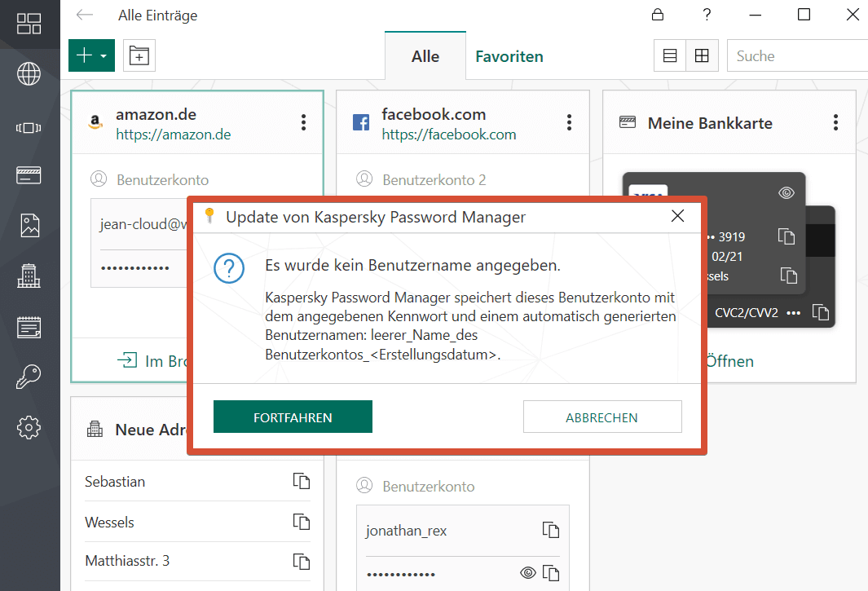
Task: Open the all entries dashboard sidebar icon
Action: [29, 24]
